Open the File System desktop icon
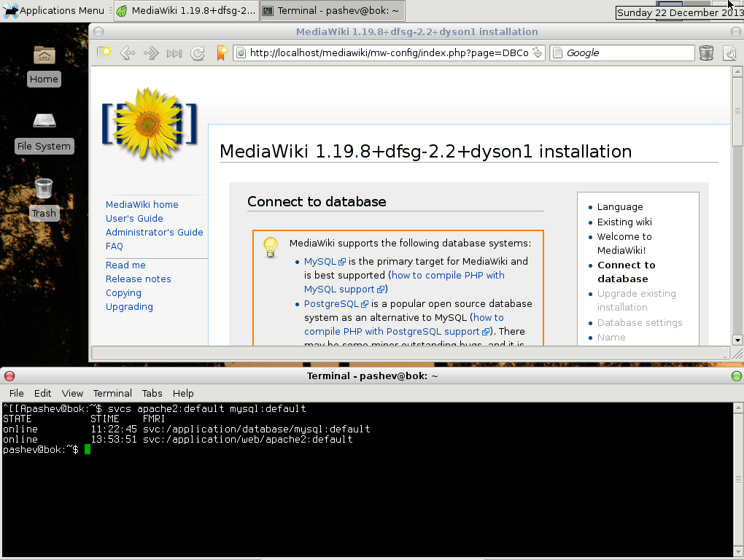Screen dimensions: 744x560 pyautogui.click(x=44, y=133)
